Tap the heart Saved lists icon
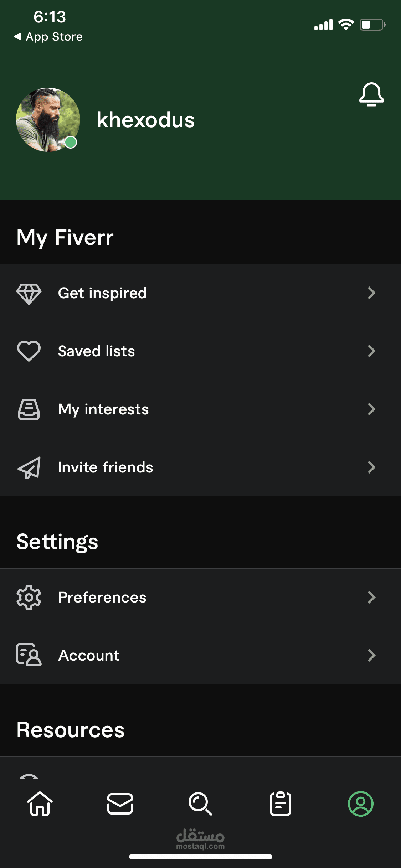 pos(29,351)
